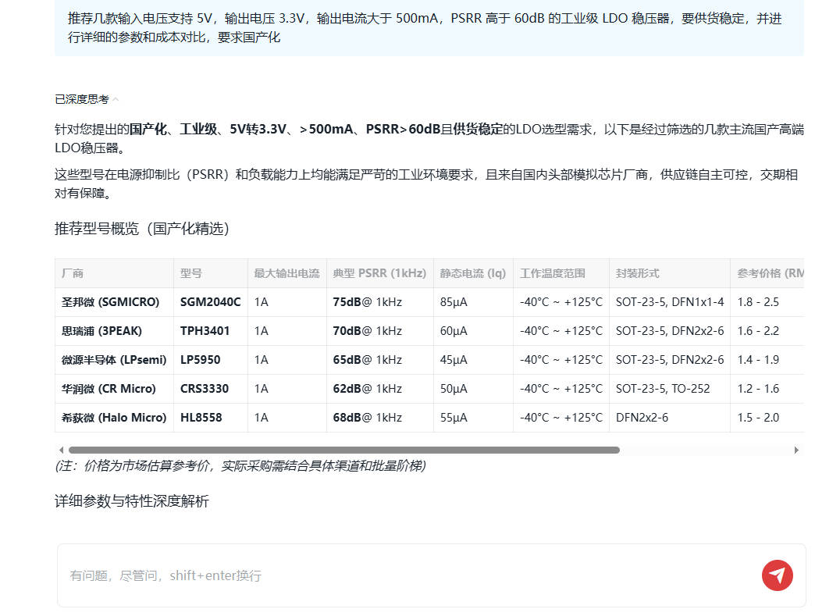This screenshot has width=840, height=616.
Task: Select the 典型 PSRR (1kHz) column header
Action: pos(380,273)
